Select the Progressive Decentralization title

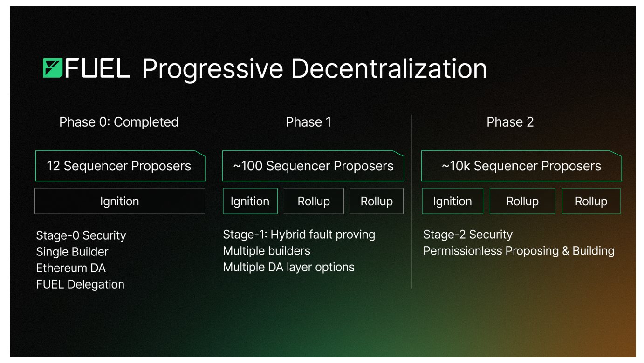tap(315, 69)
